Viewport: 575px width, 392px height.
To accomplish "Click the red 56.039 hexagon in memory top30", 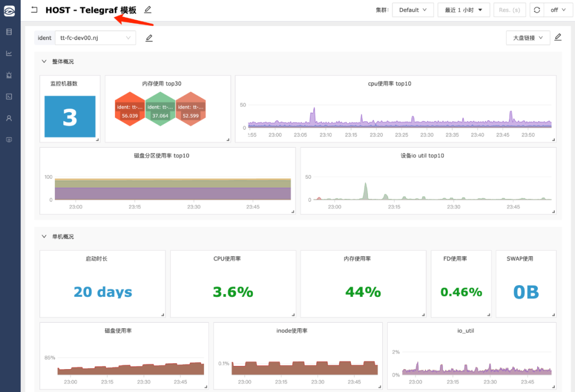I will (130, 109).
